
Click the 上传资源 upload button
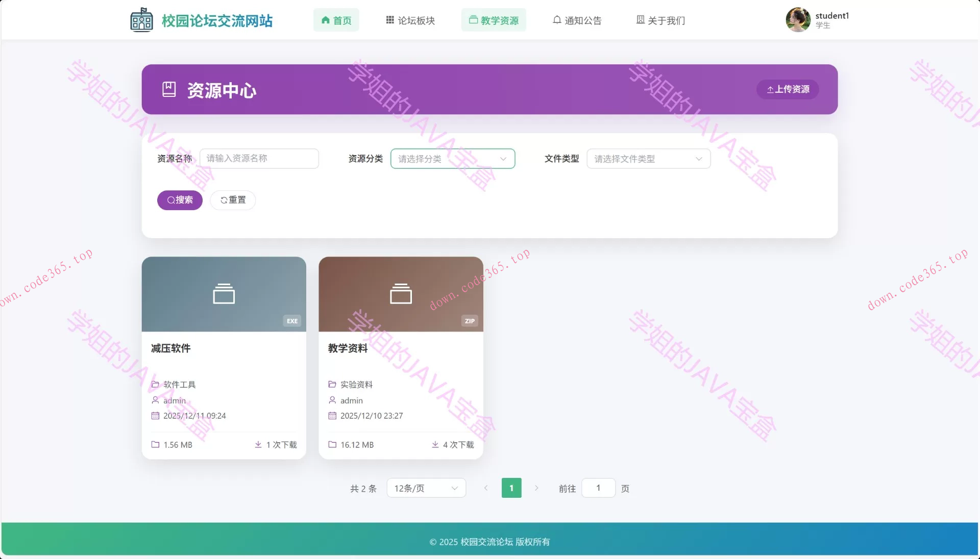[787, 89]
